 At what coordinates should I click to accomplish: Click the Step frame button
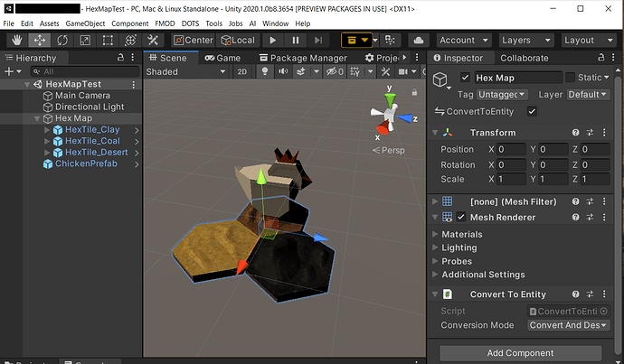pos(318,40)
